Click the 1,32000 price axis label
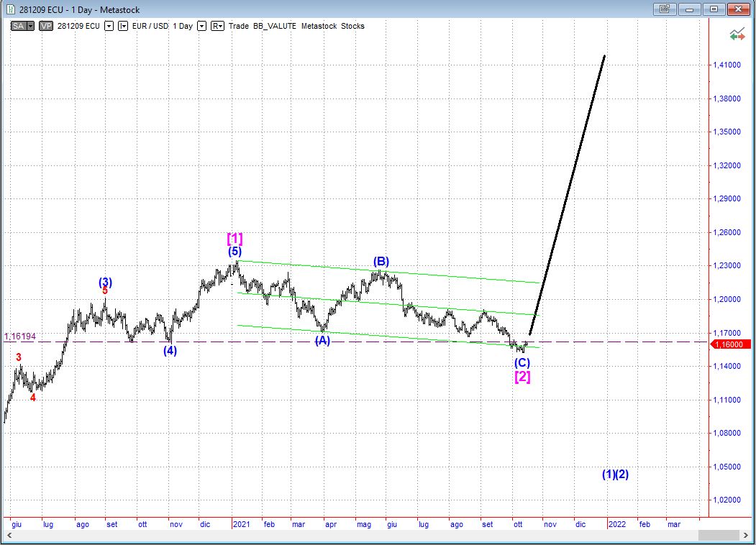Screen dimensions: 756x545 tap(727, 165)
